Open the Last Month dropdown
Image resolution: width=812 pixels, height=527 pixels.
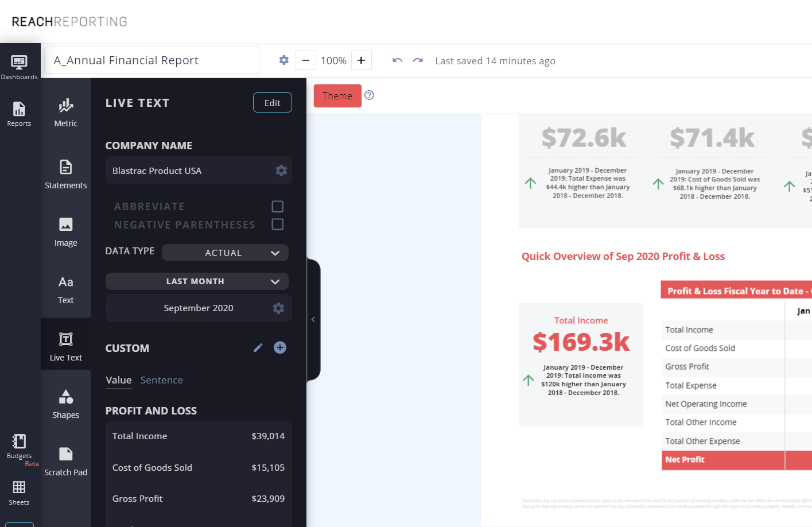(197, 281)
